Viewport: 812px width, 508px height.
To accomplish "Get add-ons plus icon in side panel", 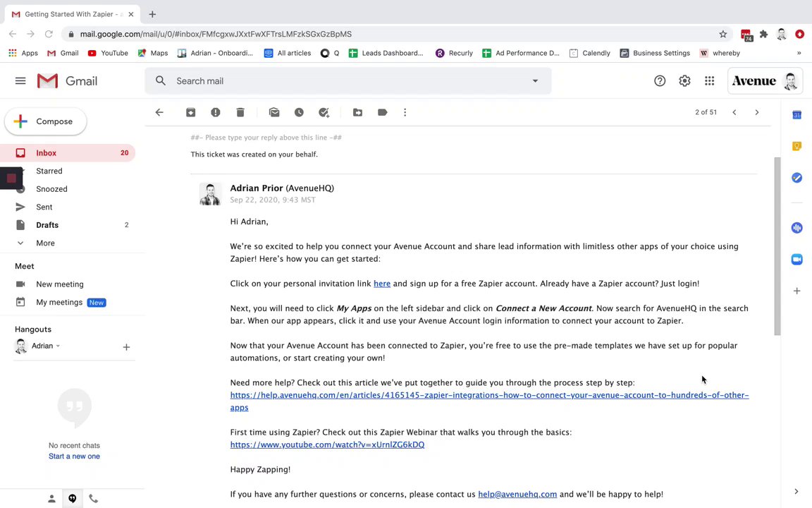I will (x=797, y=291).
